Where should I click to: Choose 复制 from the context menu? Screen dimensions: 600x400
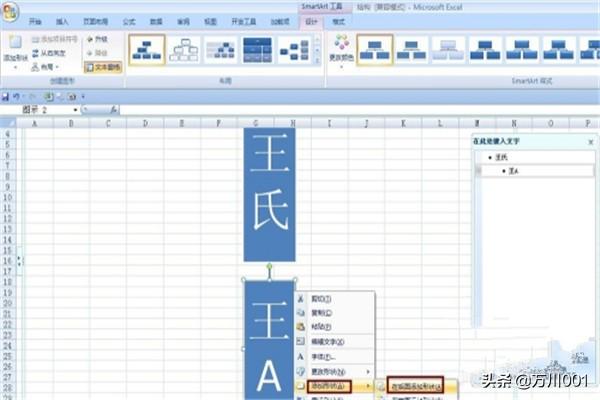(335, 313)
